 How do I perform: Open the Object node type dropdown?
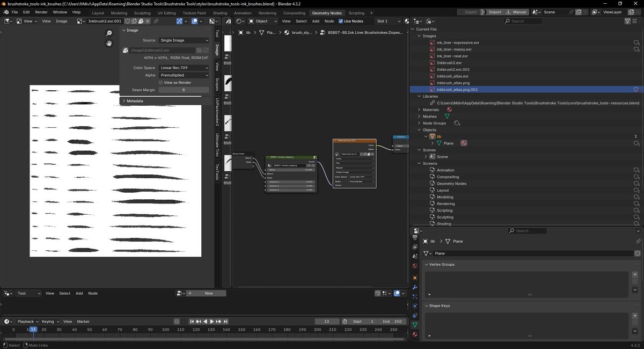(263, 21)
